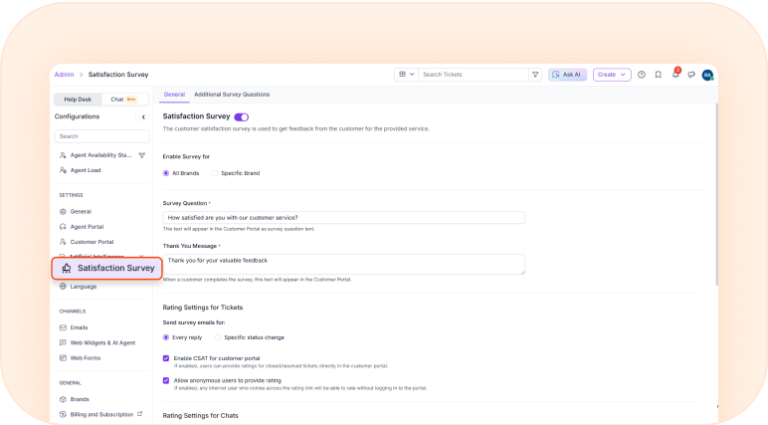Click the icon beside Agent Availability Status
768x425 pixels.
(x=142, y=155)
